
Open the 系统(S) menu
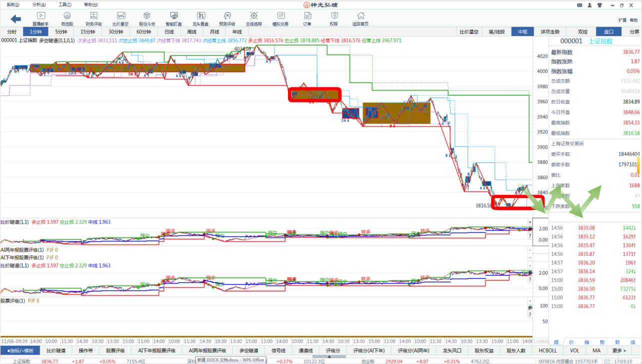[13, 4]
